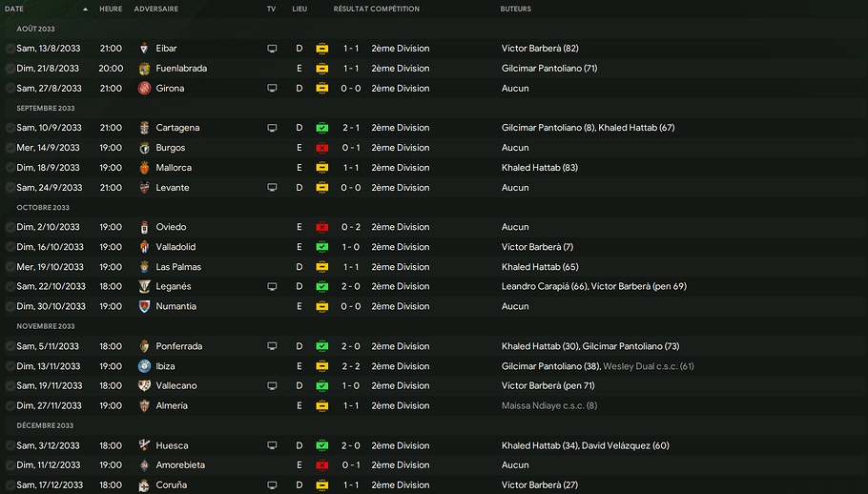The image size is (868, 494).
Task: Click the yellow draw icon for the Fuenlabrada match
Action: point(322,69)
